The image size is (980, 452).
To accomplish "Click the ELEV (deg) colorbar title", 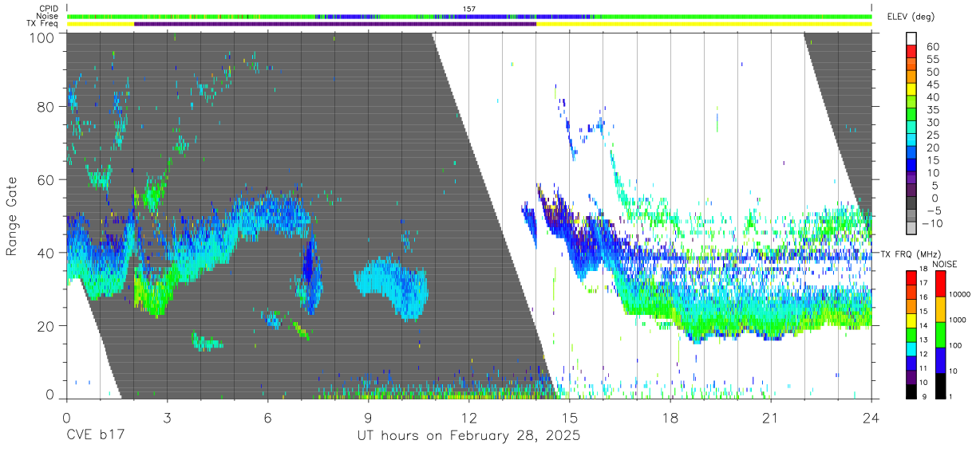I will tap(911, 17).
